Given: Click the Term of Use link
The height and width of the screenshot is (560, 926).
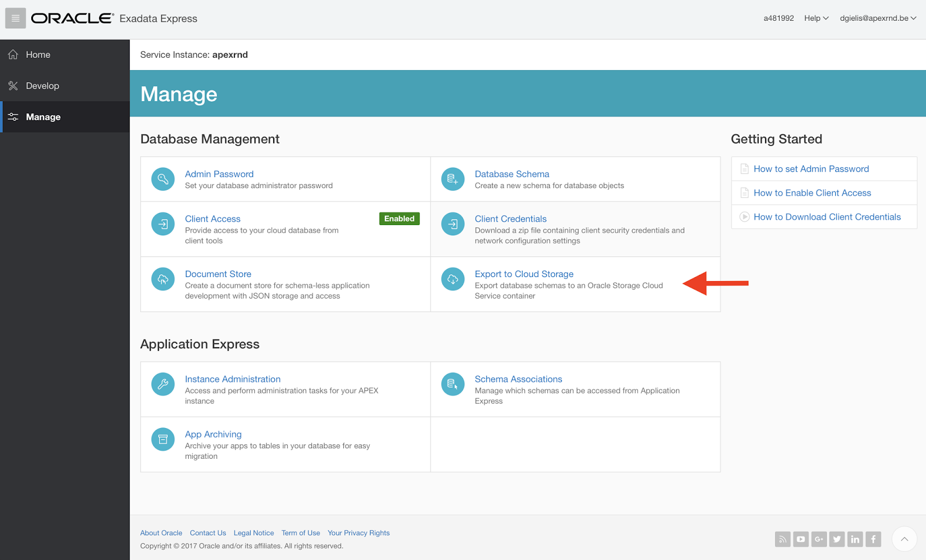Looking at the screenshot, I should pos(300,533).
